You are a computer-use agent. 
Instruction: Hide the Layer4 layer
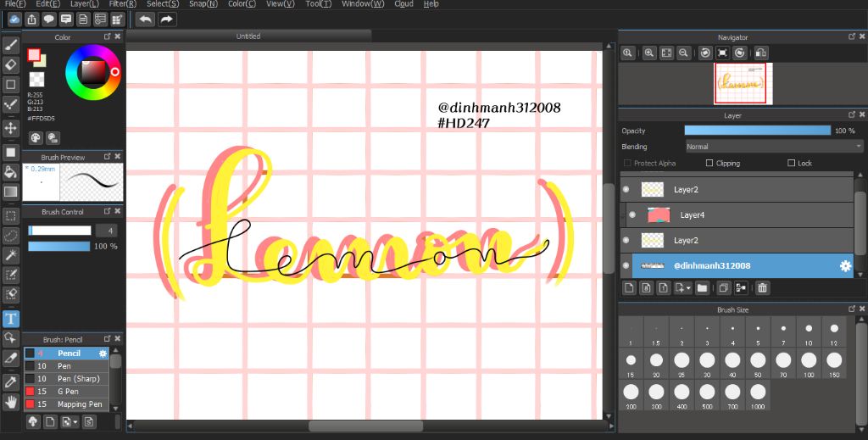pos(632,214)
